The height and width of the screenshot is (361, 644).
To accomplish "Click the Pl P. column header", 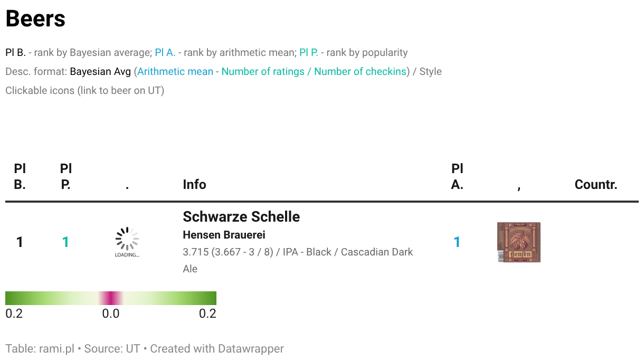I will click(65, 177).
